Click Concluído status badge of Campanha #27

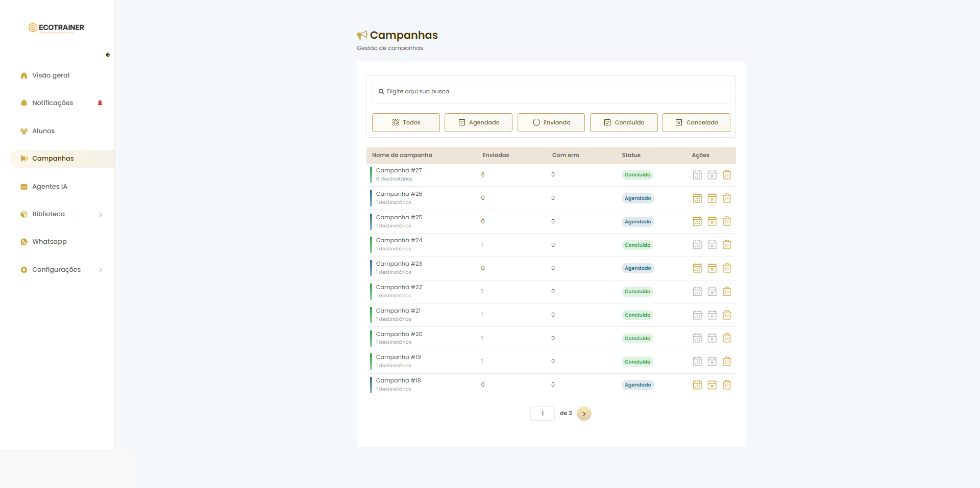click(638, 175)
